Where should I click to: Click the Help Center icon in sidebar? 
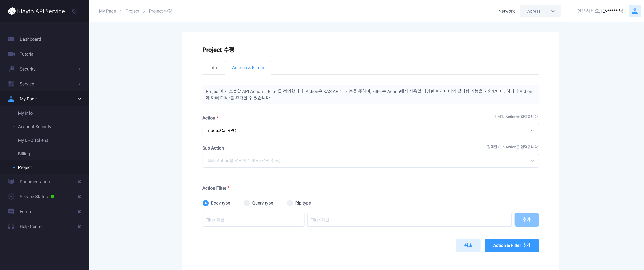click(x=11, y=226)
